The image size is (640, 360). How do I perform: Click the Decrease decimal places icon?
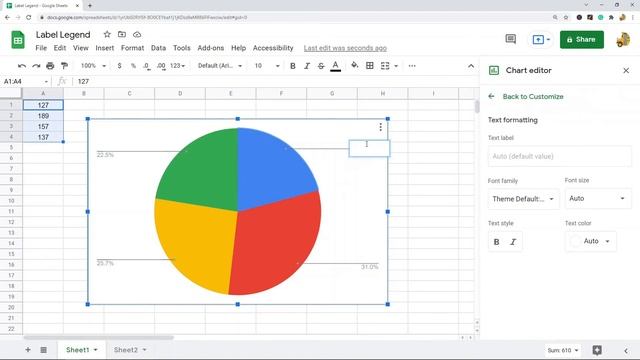(147, 66)
